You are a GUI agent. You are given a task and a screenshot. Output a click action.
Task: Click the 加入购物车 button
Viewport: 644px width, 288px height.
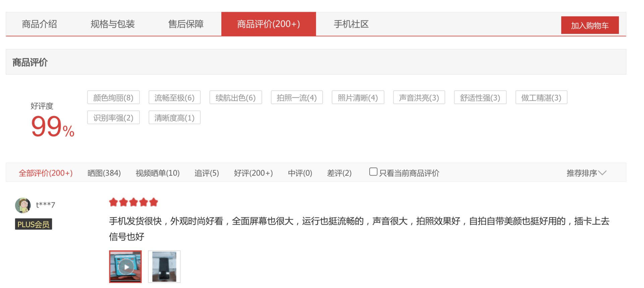[589, 26]
